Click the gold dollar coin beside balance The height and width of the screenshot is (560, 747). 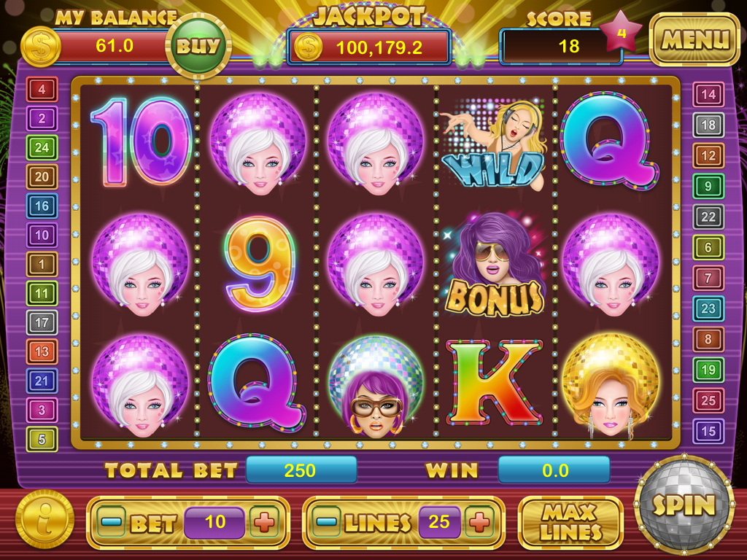tap(41, 47)
